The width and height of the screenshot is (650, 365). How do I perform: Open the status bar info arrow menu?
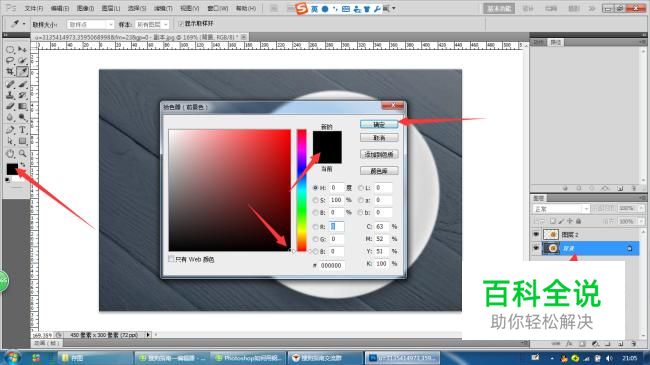[x=148, y=334]
